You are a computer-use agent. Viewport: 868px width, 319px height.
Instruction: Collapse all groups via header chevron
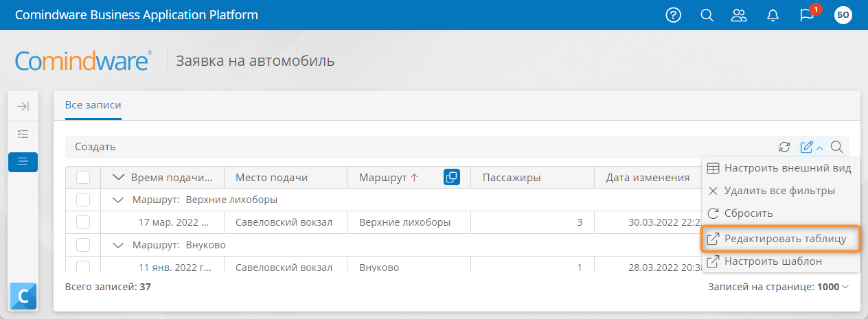pyautogui.click(x=117, y=178)
